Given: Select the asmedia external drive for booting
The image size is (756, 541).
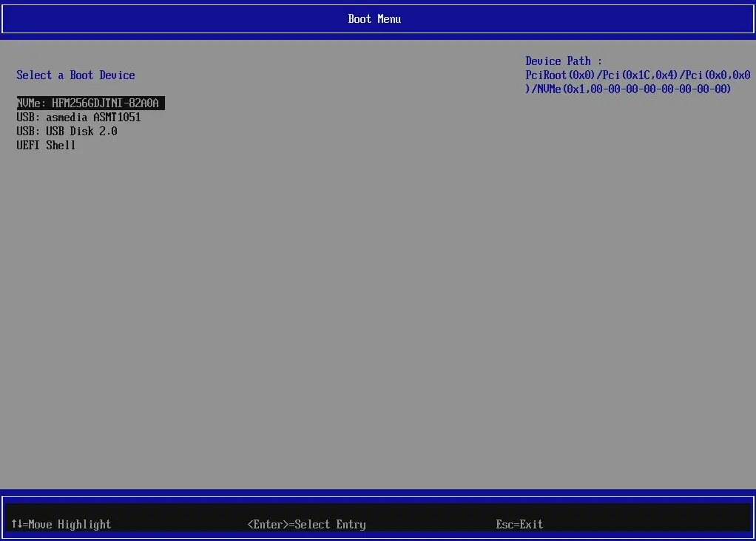Looking at the screenshot, I should click(x=78, y=117).
